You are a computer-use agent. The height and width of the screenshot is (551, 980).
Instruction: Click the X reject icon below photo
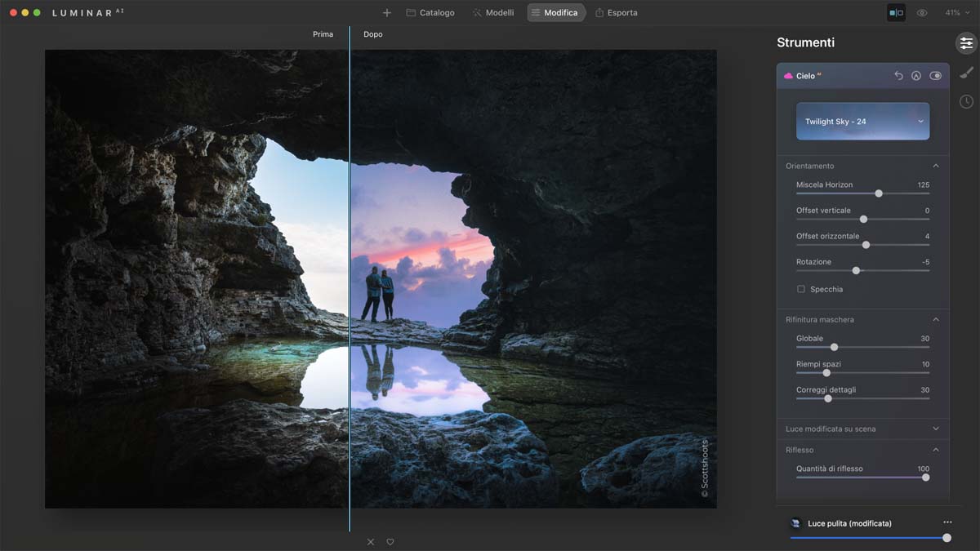click(371, 542)
